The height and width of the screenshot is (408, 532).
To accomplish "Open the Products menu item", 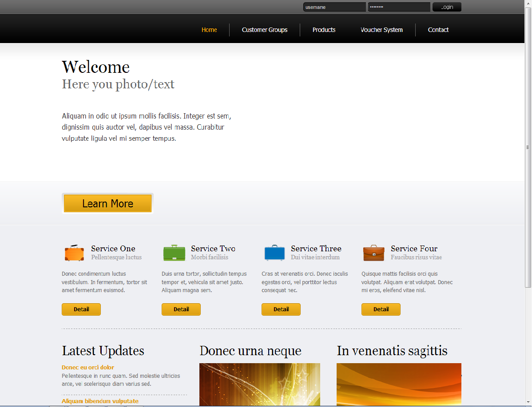I will pos(324,30).
